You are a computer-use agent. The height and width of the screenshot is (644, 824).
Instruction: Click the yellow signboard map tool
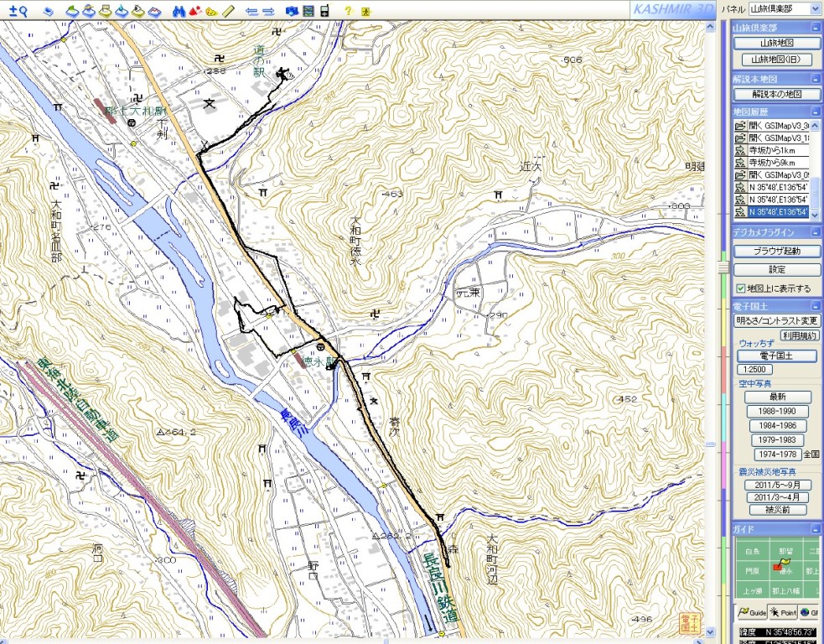point(105,11)
